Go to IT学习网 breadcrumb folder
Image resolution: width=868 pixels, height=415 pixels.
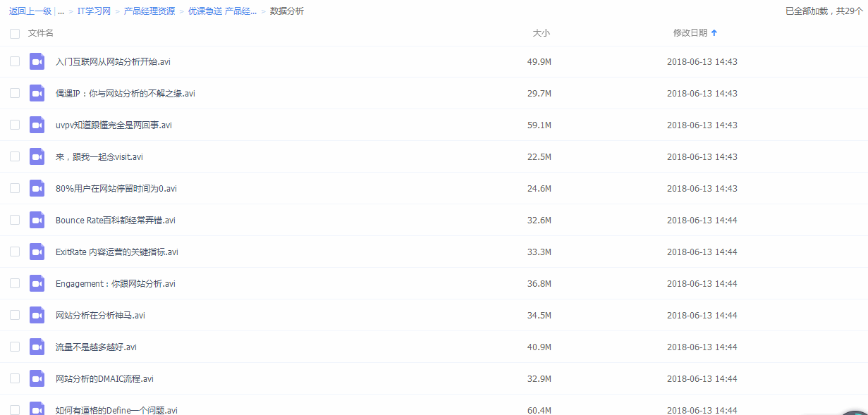(94, 11)
